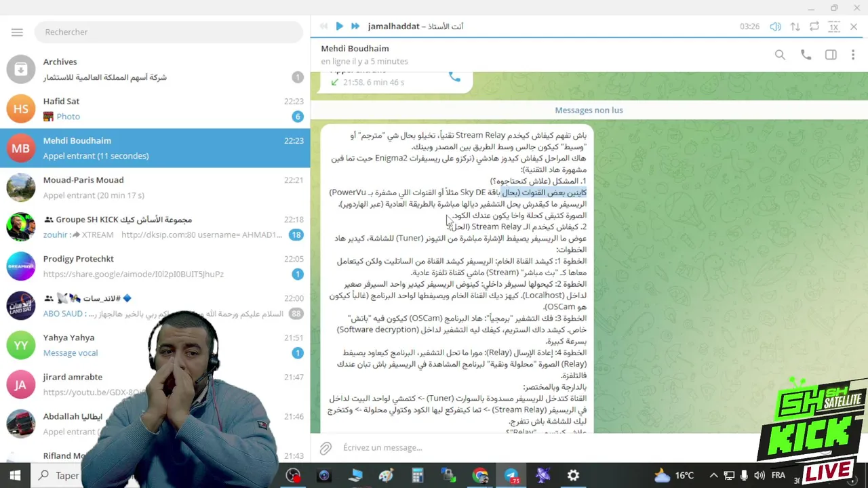Open Groupe SH KICK group chat
Screen dimensions: 868x488
155,226
